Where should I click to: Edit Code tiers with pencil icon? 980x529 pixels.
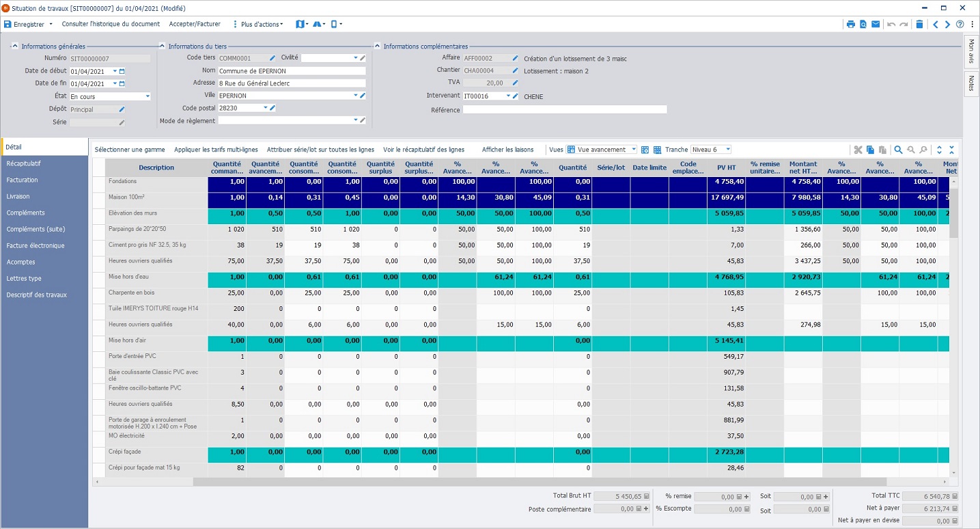click(x=272, y=58)
